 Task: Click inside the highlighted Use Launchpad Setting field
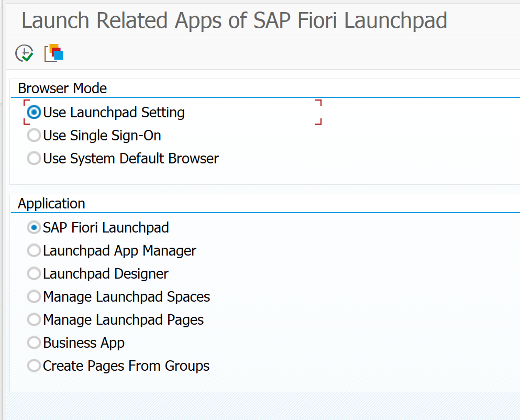pyautogui.click(x=113, y=112)
